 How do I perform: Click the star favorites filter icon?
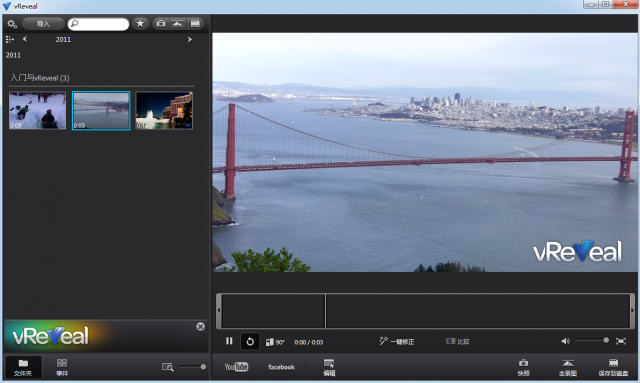click(x=140, y=24)
